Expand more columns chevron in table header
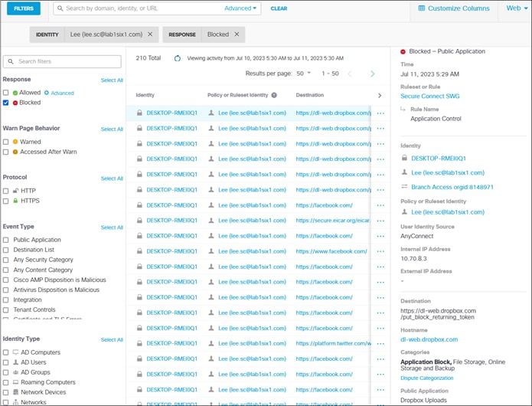The image size is (532, 406). tap(380, 96)
